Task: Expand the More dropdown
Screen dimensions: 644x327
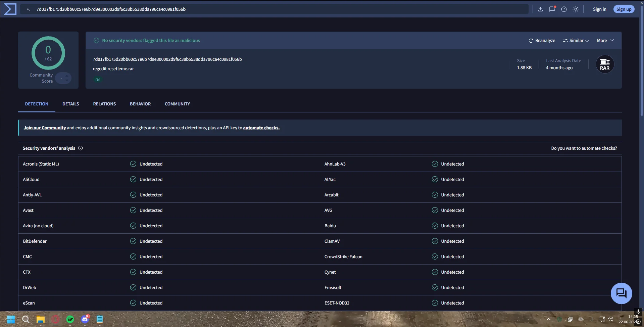Action: coord(605,41)
